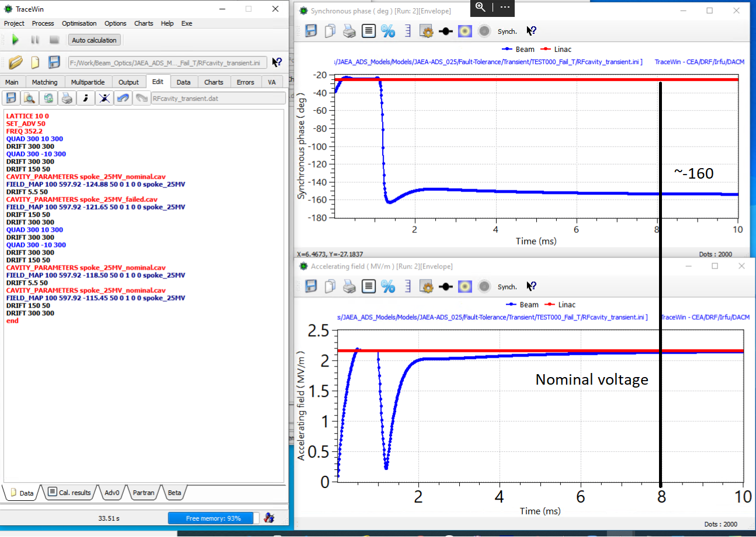
Task: Open chart settings gear in Synchronous phase window
Action: coord(426,31)
